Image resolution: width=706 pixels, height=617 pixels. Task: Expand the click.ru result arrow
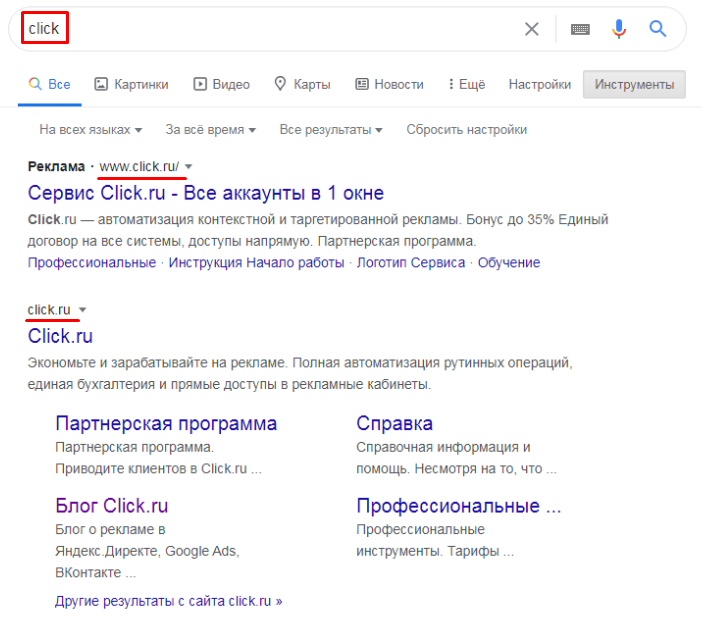[x=83, y=309]
